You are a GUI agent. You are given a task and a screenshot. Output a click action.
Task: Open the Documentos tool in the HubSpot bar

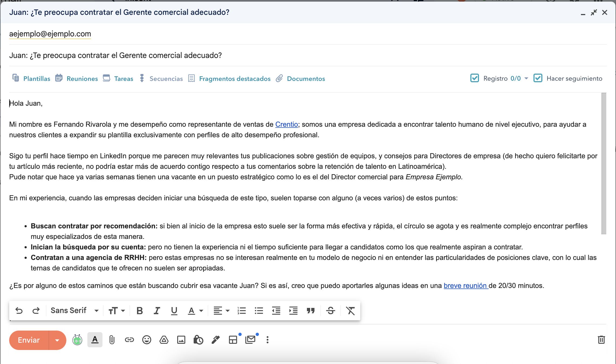pos(306,78)
